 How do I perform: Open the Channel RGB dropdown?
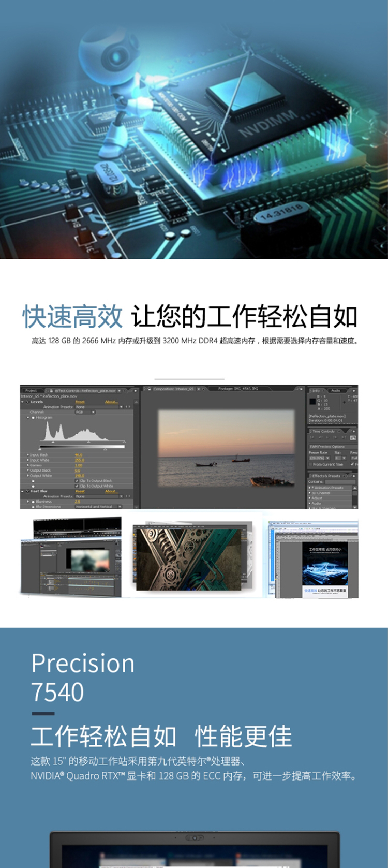point(85,412)
